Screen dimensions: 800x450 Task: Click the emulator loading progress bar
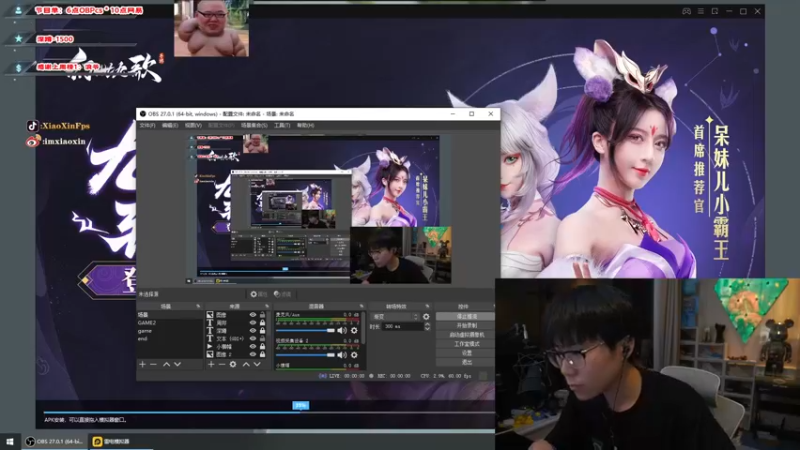[269, 412]
